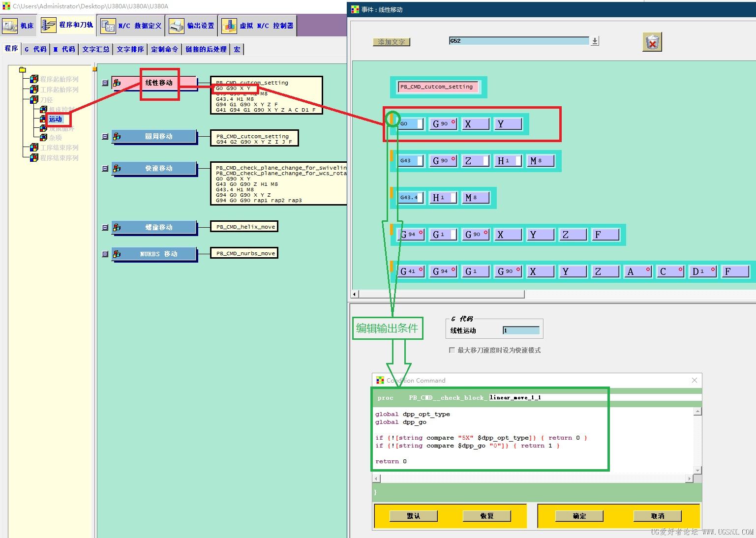Select the G43 word block
756x538 pixels.
click(x=411, y=161)
